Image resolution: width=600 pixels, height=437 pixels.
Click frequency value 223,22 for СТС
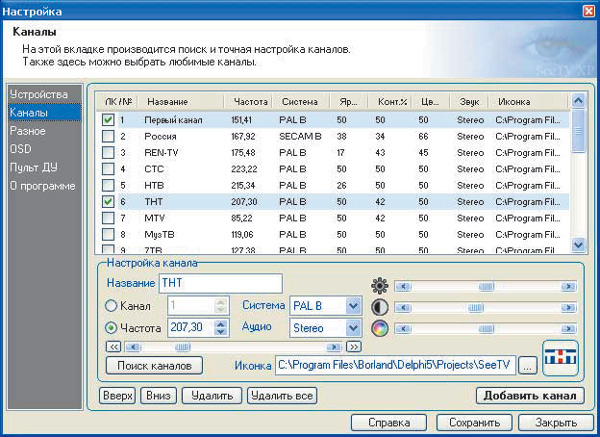point(244,169)
